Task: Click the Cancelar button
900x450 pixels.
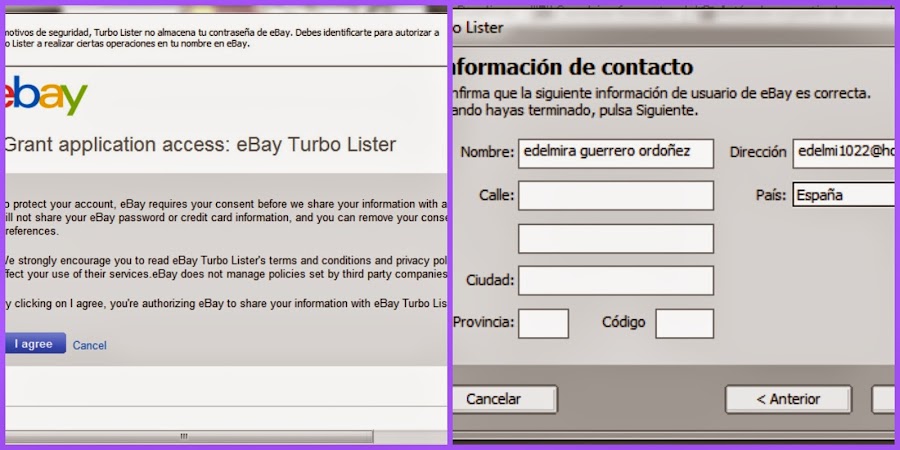Action: coord(505,399)
